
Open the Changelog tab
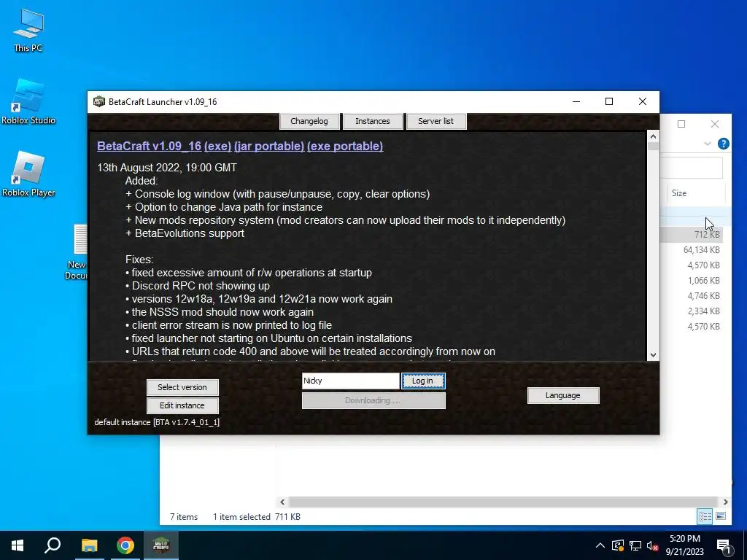[309, 121]
